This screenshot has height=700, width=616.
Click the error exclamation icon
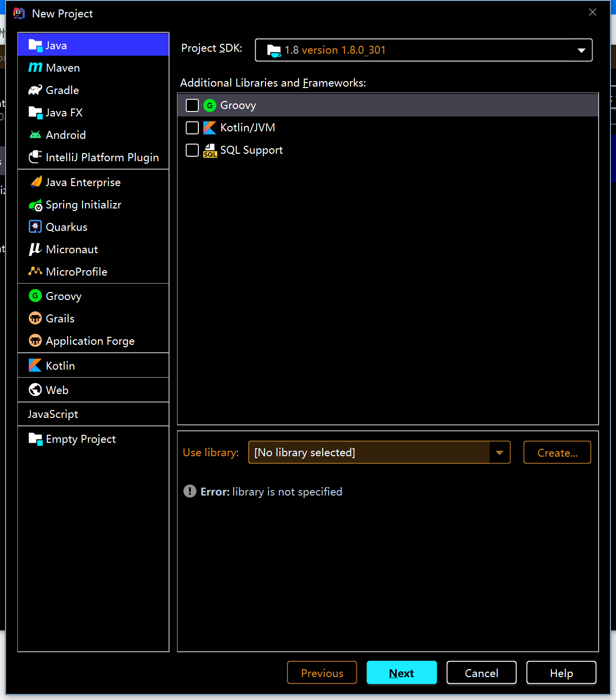click(190, 492)
